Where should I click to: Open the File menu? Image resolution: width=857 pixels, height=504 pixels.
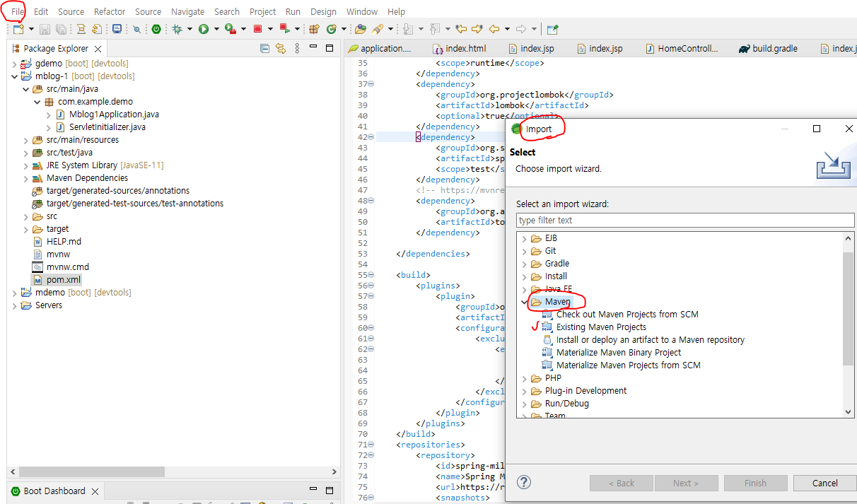tap(18, 11)
